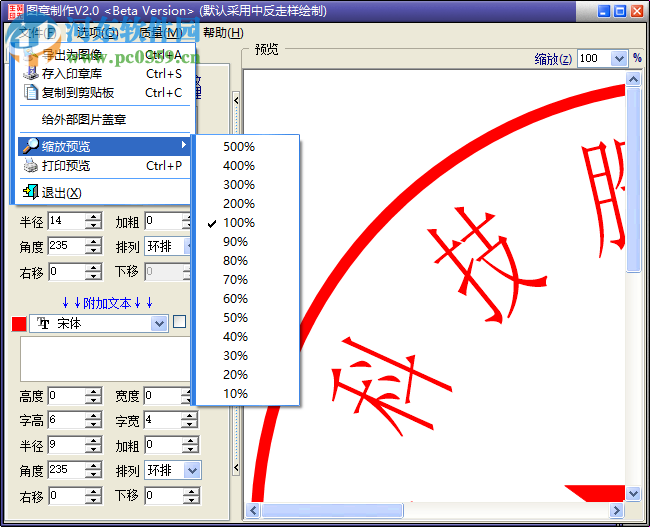The height and width of the screenshot is (527, 650).
Task: Click the red text color swatch
Action: [x=19, y=323]
